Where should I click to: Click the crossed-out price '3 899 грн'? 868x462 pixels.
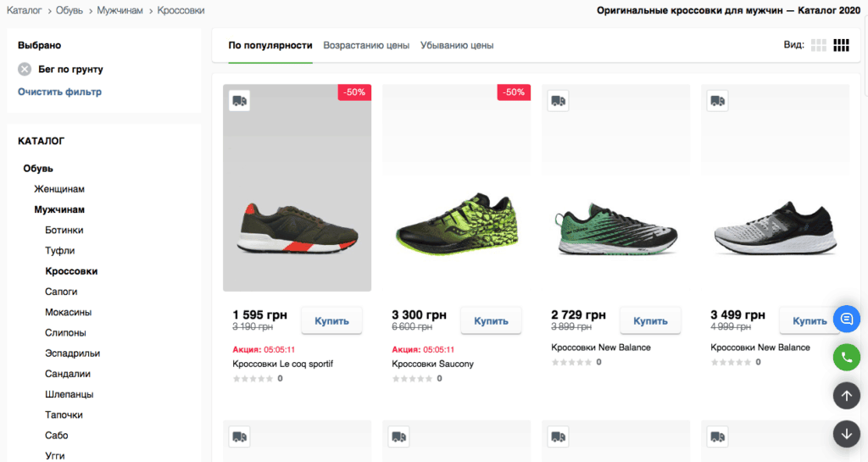click(x=571, y=327)
